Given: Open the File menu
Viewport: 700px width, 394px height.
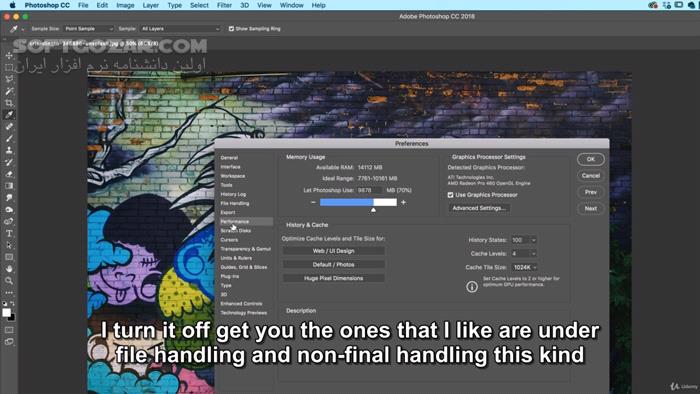Looking at the screenshot, I should point(83,5).
